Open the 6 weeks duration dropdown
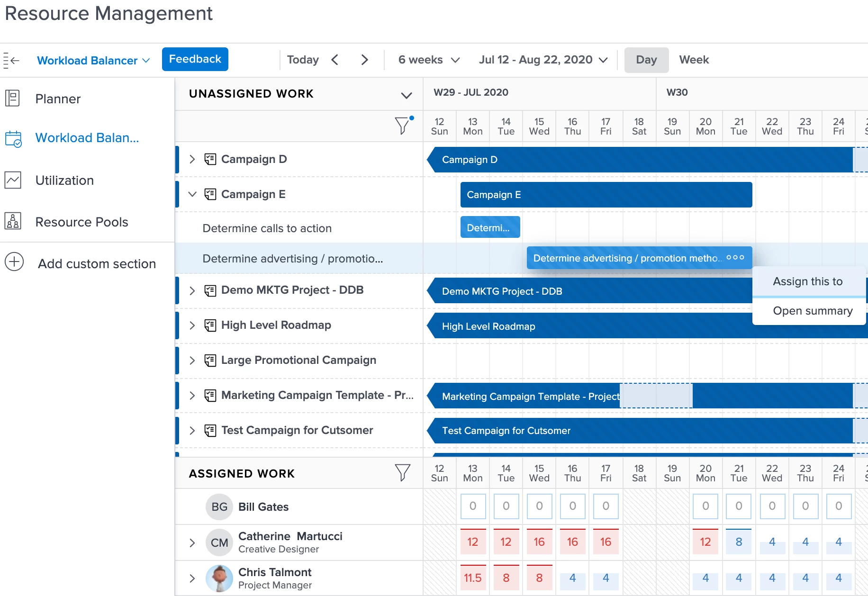This screenshot has width=868, height=596. pos(429,60)
